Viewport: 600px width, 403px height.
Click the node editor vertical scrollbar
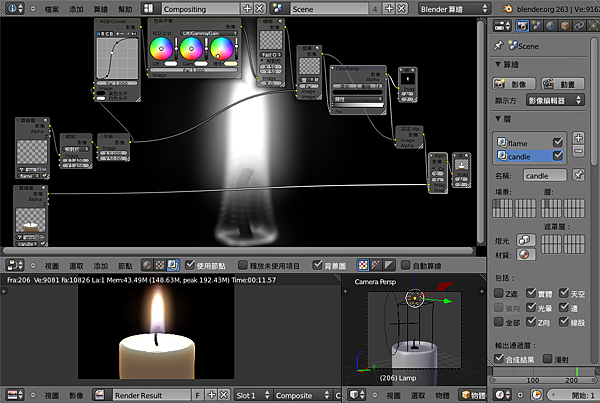481,132
